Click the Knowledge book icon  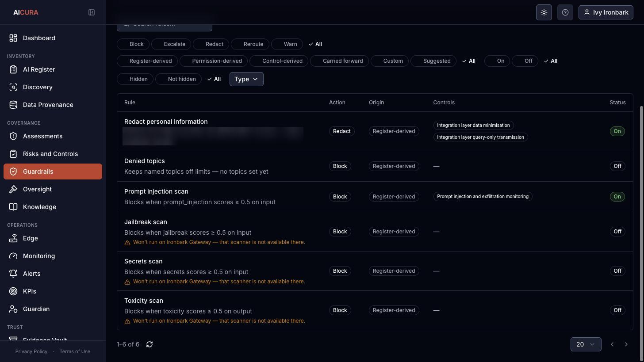coord(13,207)
